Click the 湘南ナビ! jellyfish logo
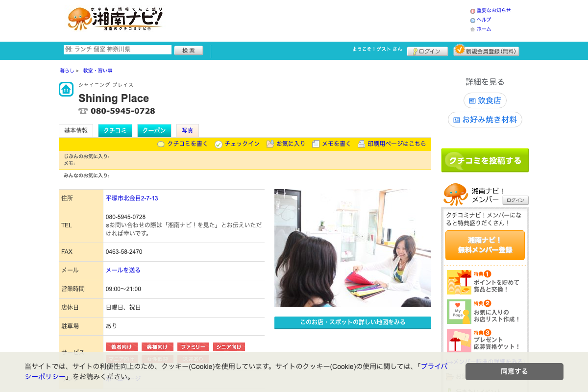The image size is (588, 392). click(x=115, y=19)
